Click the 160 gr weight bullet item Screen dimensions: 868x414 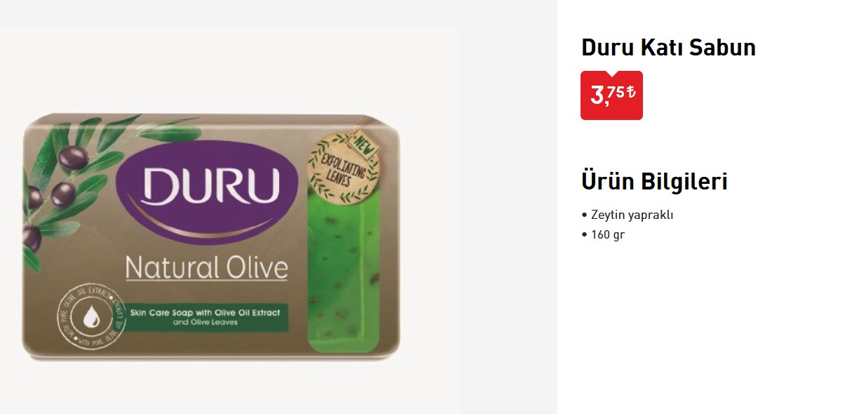tap(603, 235)
